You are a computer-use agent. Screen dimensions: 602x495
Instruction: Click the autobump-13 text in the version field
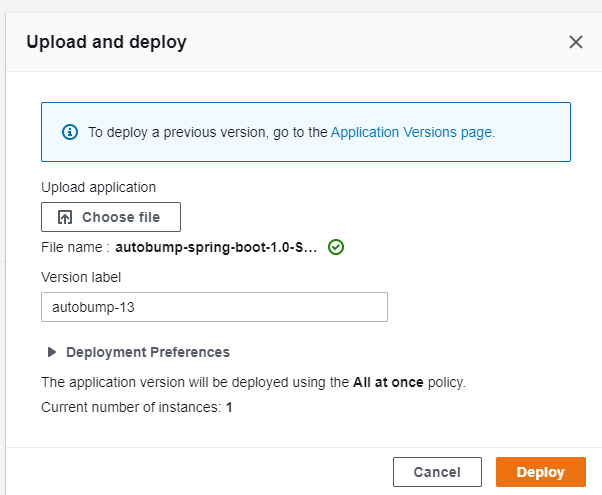(x=93, y=307)
